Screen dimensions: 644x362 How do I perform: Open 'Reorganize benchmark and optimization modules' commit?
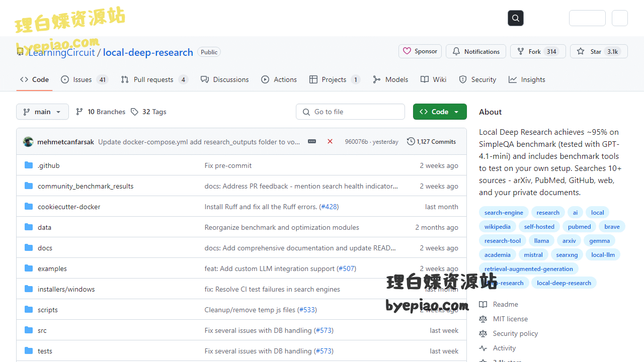[282, 227]
